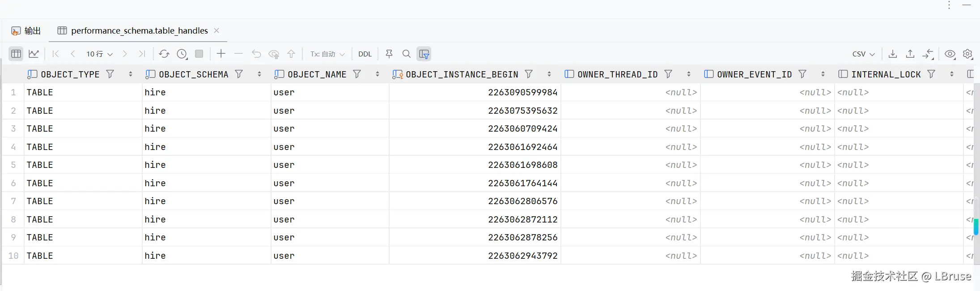
Task: Open the chart view icon
Action: pos(34,54)
